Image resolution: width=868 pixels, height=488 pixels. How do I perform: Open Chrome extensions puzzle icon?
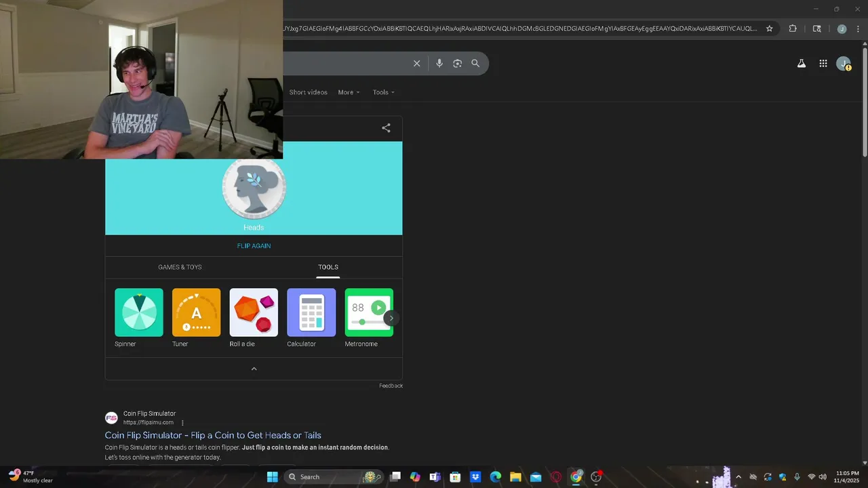pos(793,28)
